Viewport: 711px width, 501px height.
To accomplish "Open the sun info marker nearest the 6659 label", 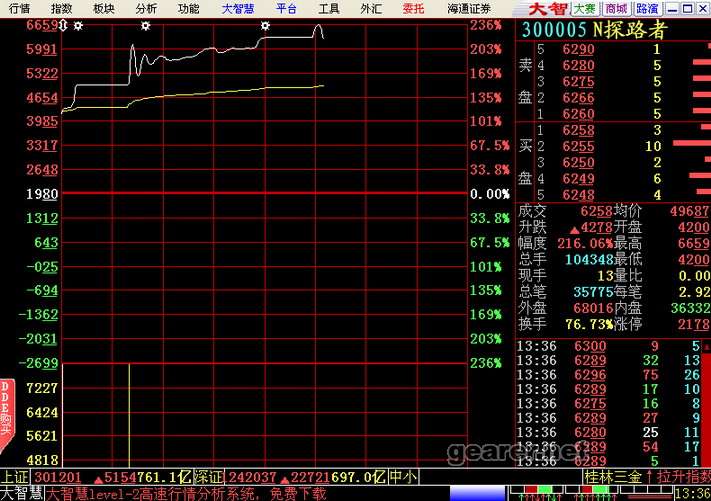I will pos(78,26).
